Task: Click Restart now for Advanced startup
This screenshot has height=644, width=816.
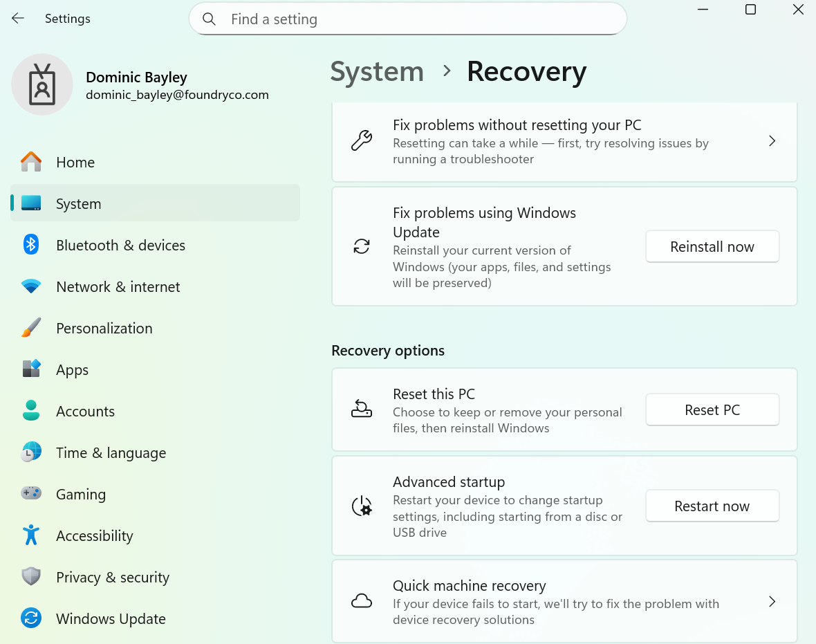Action: pos(712,506)
